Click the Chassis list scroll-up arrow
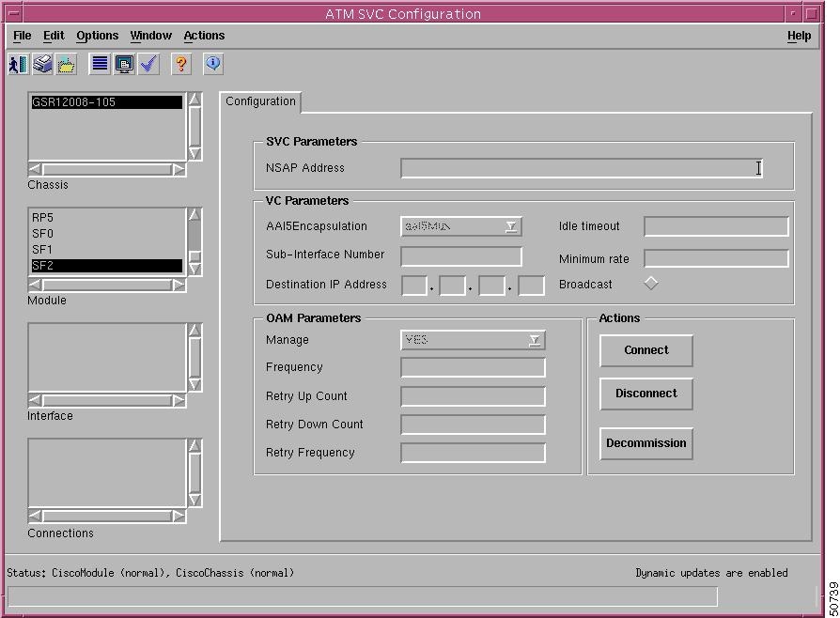This screenshot has width=840, height=618. tap(195, 99)
